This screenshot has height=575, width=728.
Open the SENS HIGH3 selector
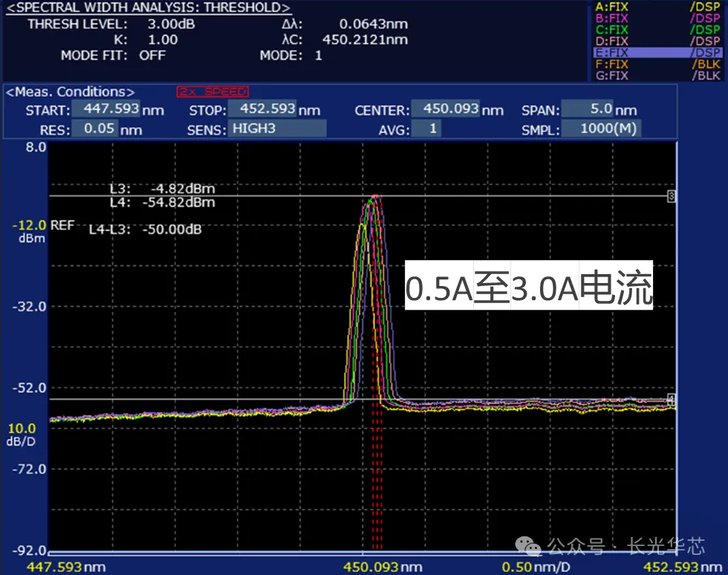pyautogui.click(x=276, y=128)
